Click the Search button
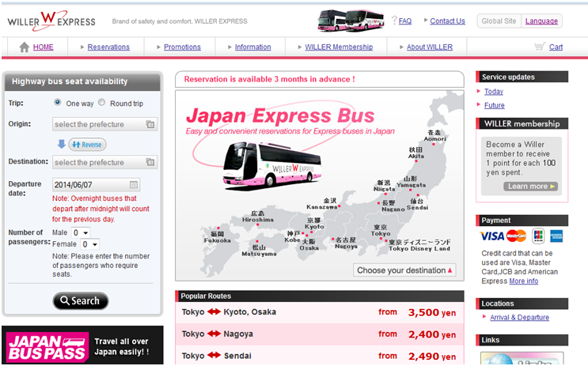The height and width of the screenshot is (366, 588). coord(81,300)
